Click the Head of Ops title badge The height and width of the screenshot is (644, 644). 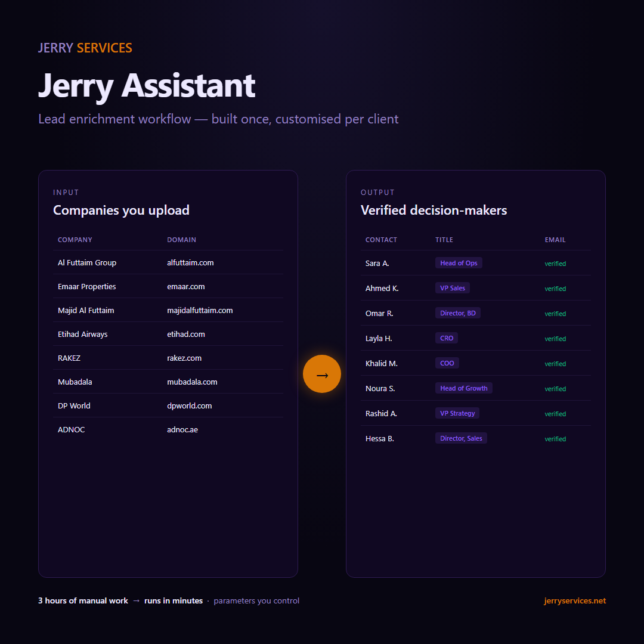pos(459,263)
